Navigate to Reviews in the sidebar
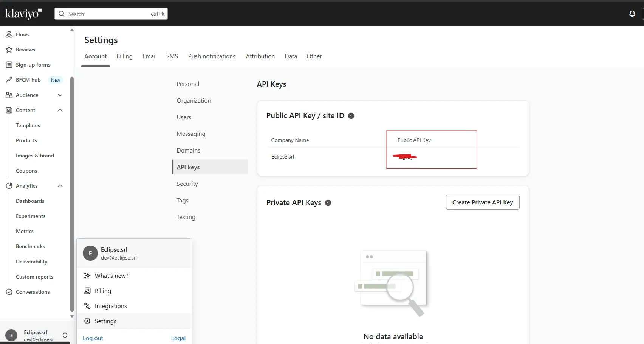Image resolution: width=644 pixels, height=344 pixels. (x=26, y=50)
